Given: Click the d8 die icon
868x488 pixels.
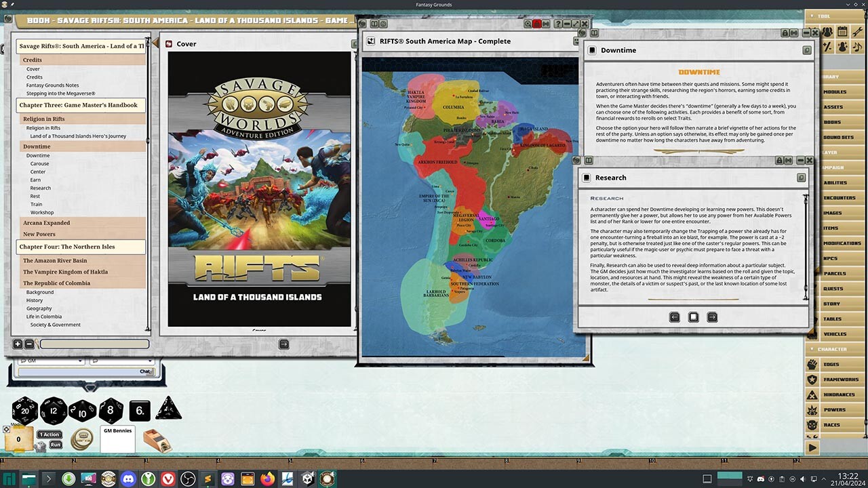Looking at the screenshot, I should click(111, 410).
